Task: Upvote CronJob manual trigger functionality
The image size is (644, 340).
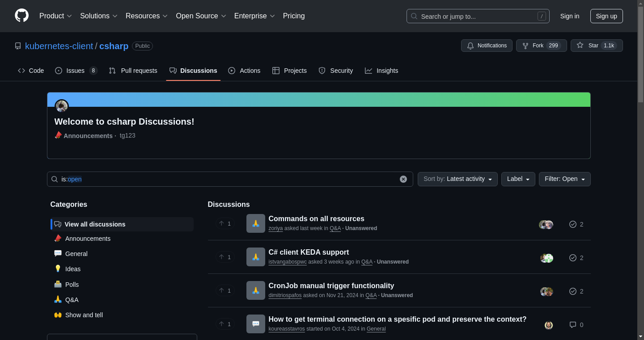Action: tap(225, 290)
